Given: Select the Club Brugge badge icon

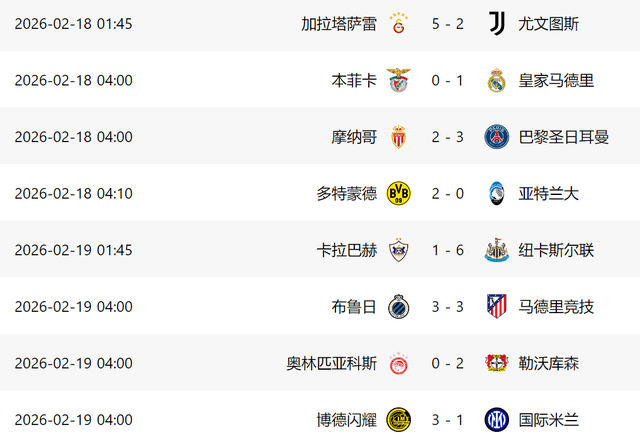Looking at the screenshot, I should (398, 307).
